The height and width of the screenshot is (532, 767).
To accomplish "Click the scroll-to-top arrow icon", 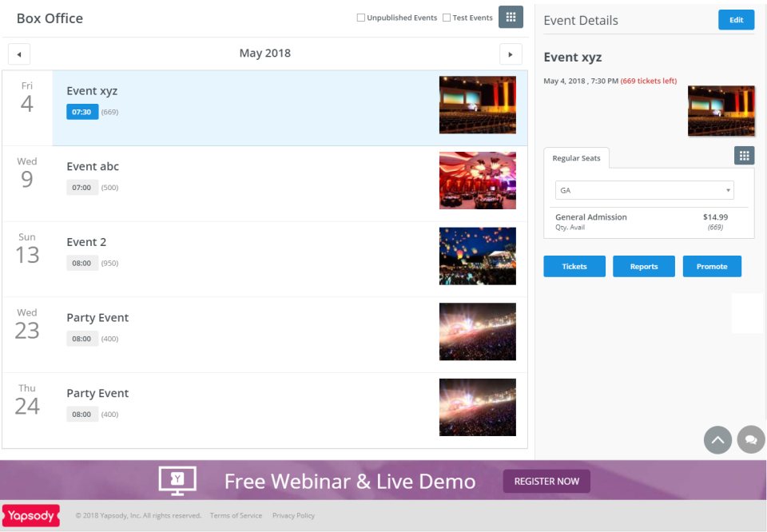I will (x=717, y=440).
